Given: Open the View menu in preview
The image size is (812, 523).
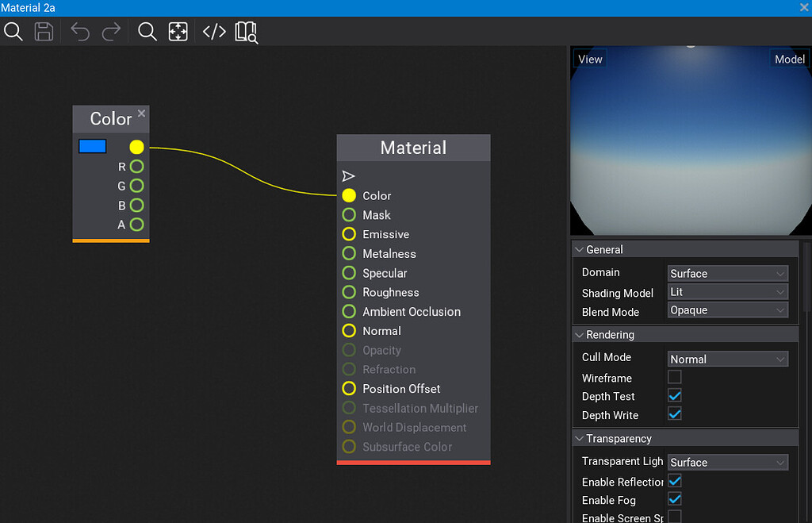Looking at the screenshot, I should point(590,60).
